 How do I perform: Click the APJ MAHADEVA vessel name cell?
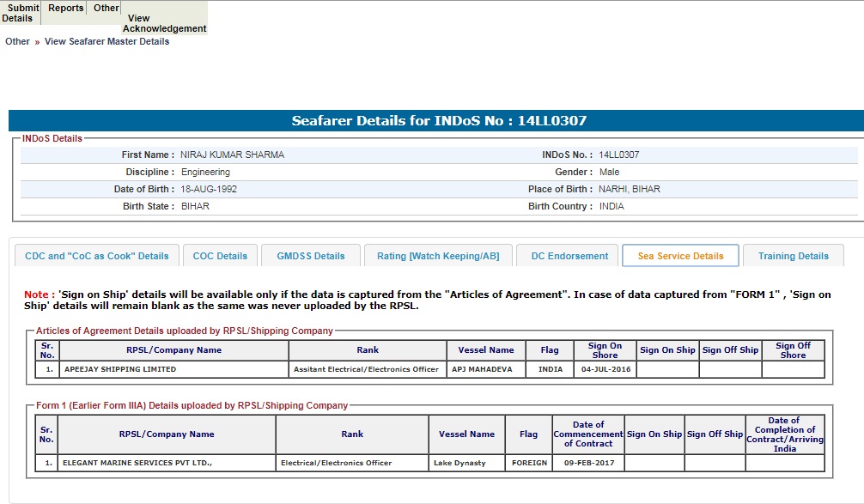(482, 369)
